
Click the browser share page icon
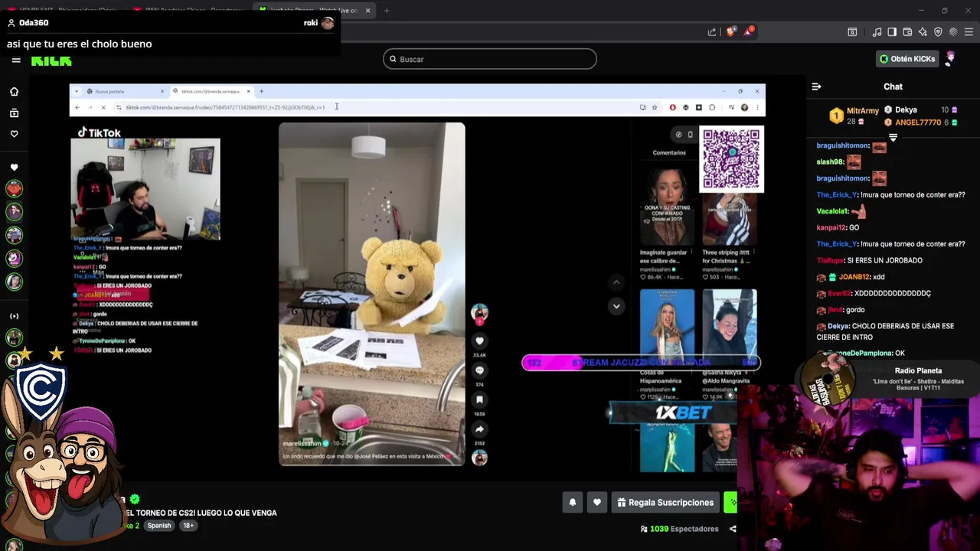712,31
